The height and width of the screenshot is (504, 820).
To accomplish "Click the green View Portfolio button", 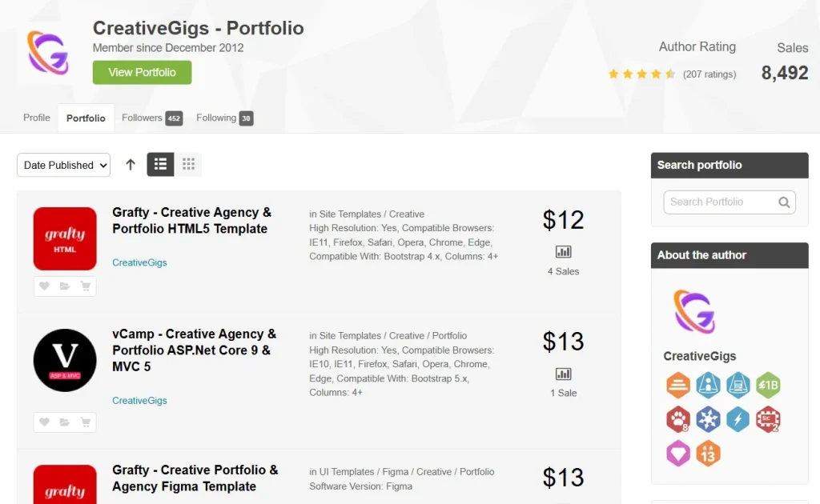I will pos(142,72).
